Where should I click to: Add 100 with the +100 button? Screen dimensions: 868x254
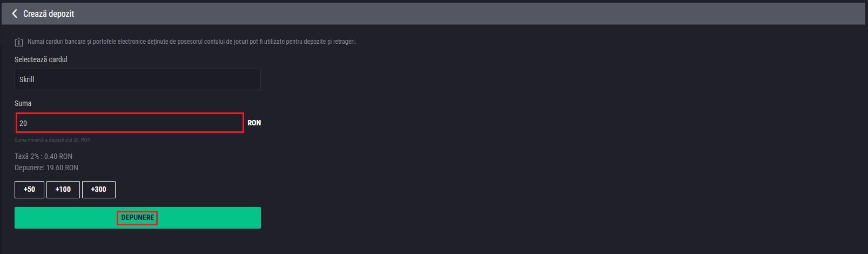coord(63,190)
